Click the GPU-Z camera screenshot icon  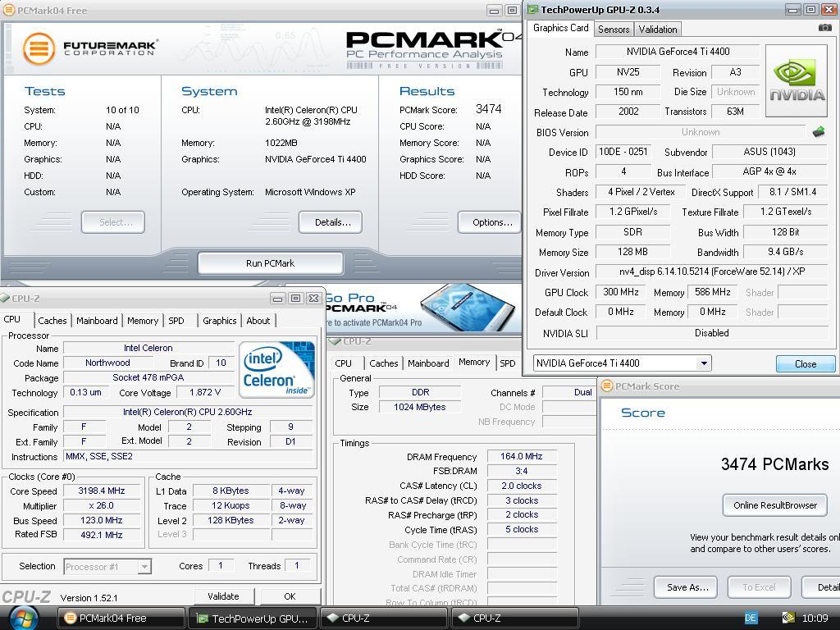825,28
